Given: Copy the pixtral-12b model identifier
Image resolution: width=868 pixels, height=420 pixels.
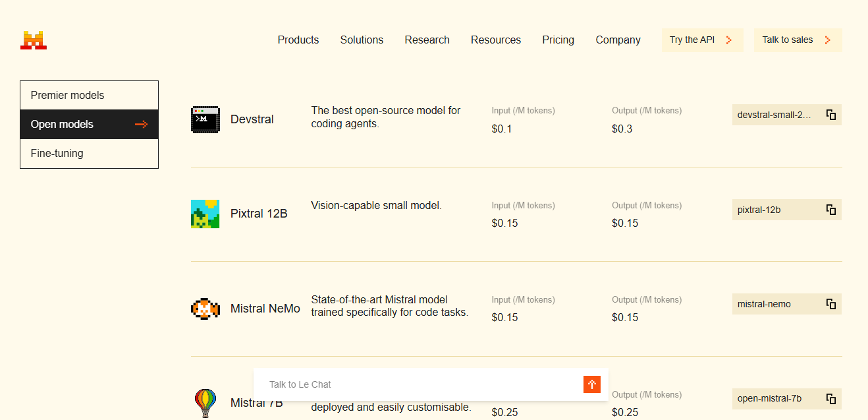Looking at the screenshot, I should coord(830,209).
